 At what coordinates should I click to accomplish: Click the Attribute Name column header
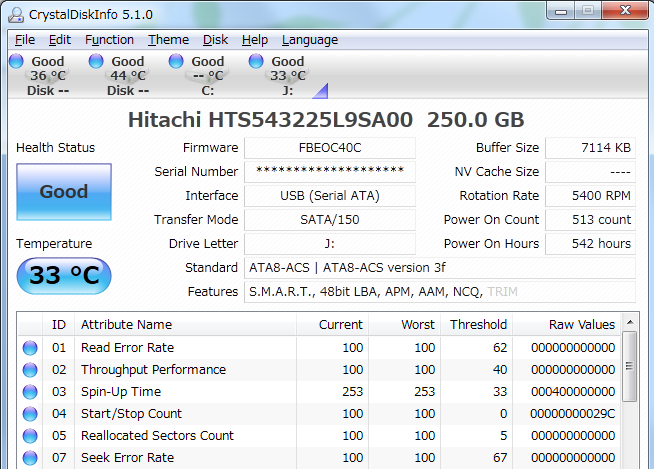pyautogui.click(x=186, y=325)
